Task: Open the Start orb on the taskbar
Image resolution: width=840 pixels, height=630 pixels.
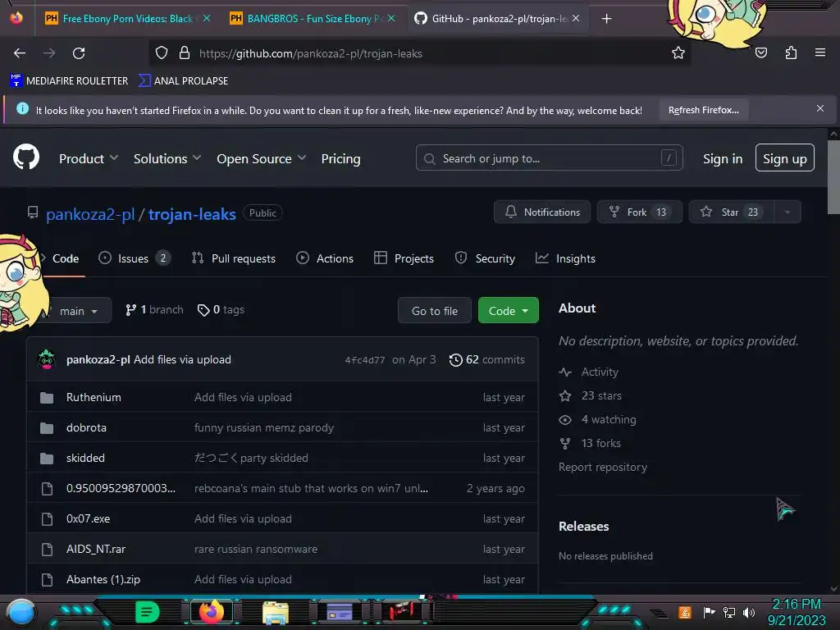Action: pyautogui.click(x=21, y=614)
